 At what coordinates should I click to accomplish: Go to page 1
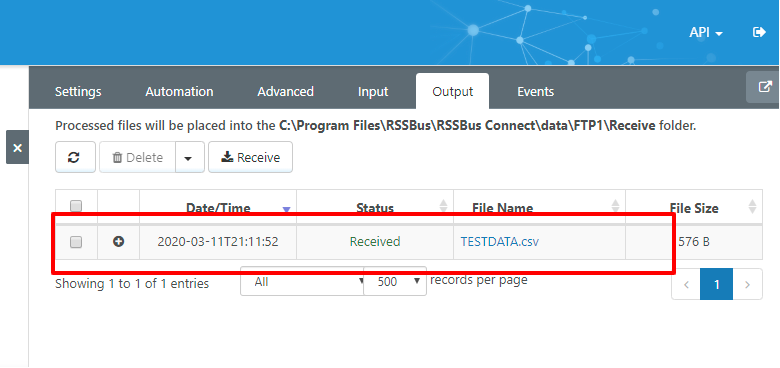(x=716, y=284)
